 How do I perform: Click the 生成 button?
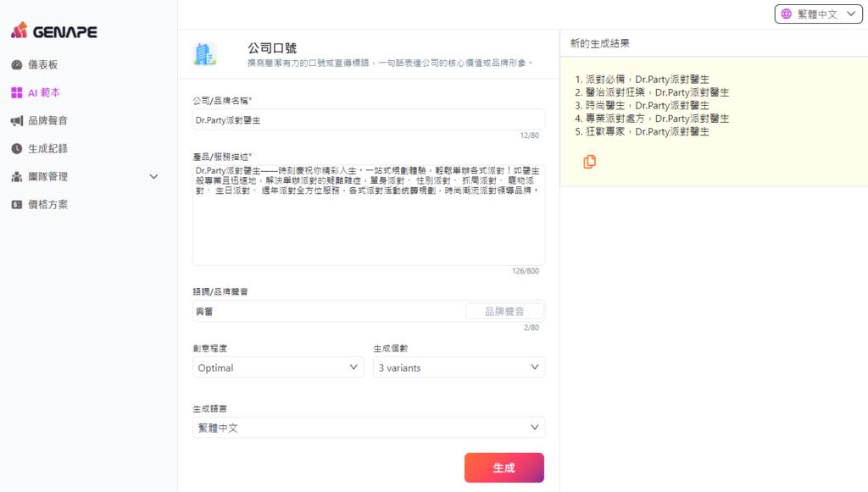pyautogui.click(x=504, y=467)
